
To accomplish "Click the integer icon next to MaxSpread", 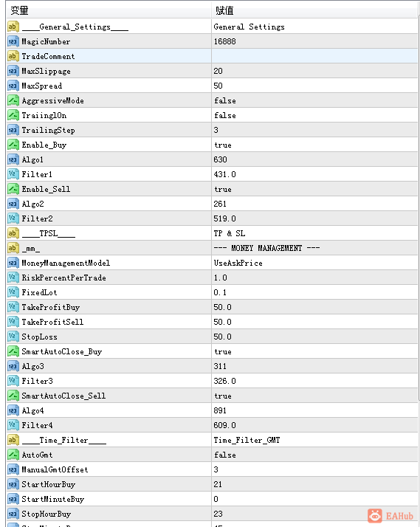I will 13,86.
